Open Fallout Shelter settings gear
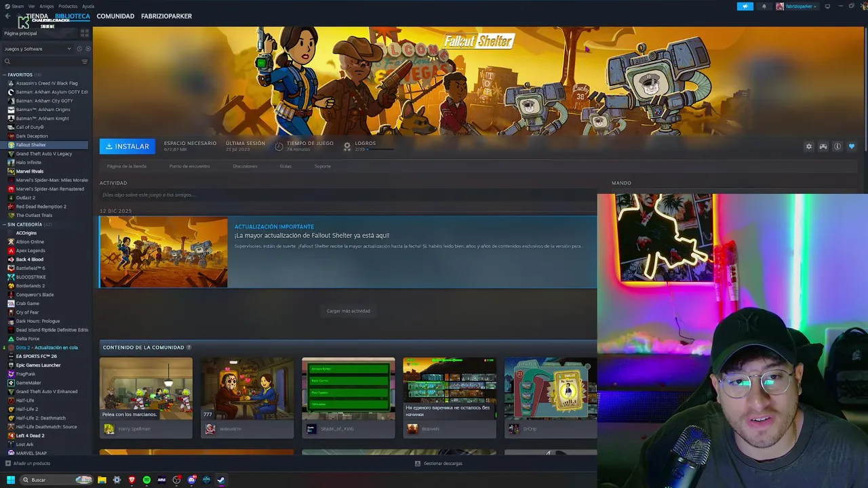 click(808, 146)
